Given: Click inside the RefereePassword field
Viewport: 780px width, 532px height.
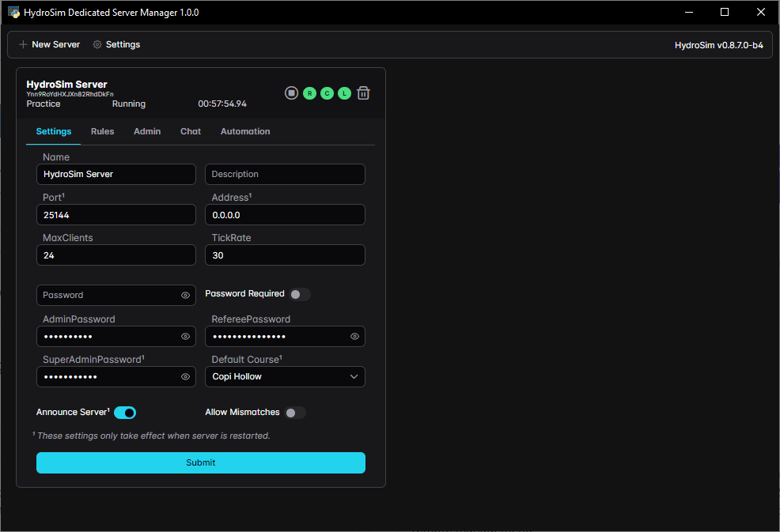Looking at the screenshot, I should point(285,337).
